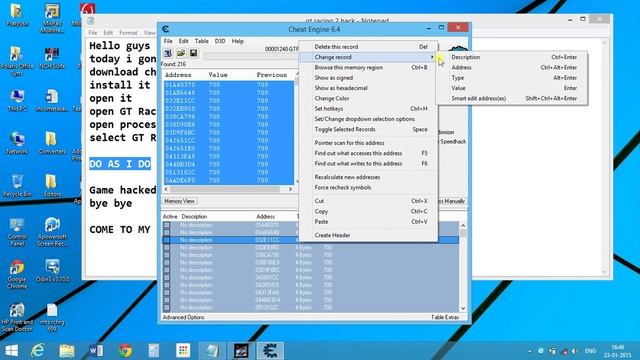
Task: Open the Windows Start button
Action: coord(12,350)
